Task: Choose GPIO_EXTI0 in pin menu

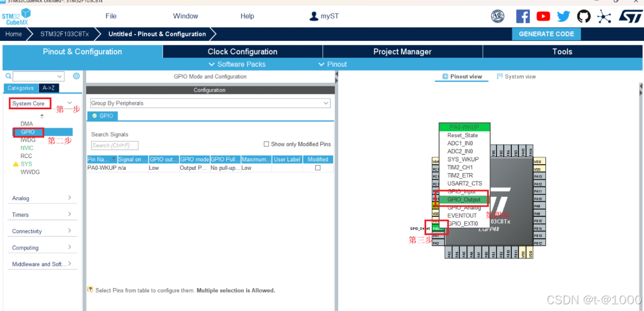Action: tap(463, 224)
